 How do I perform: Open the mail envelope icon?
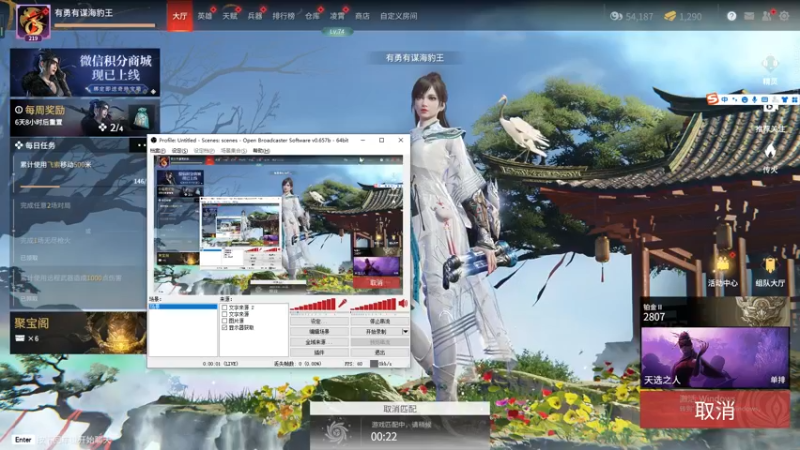(748, 16)
